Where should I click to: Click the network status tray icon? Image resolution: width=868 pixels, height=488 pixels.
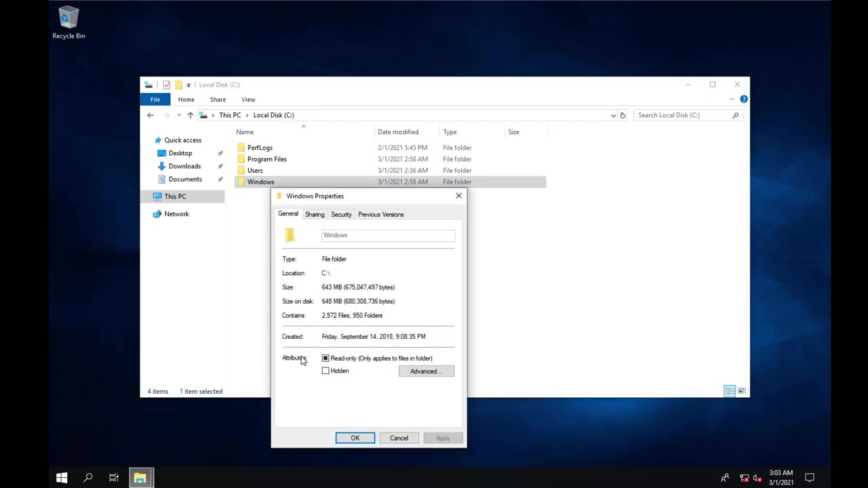tap(744, 478)
